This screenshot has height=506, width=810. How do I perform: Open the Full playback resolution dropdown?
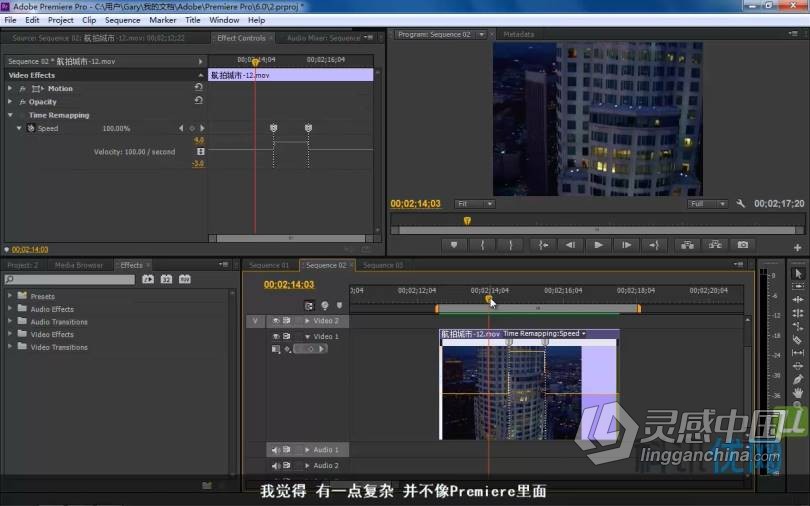(708, 204)
